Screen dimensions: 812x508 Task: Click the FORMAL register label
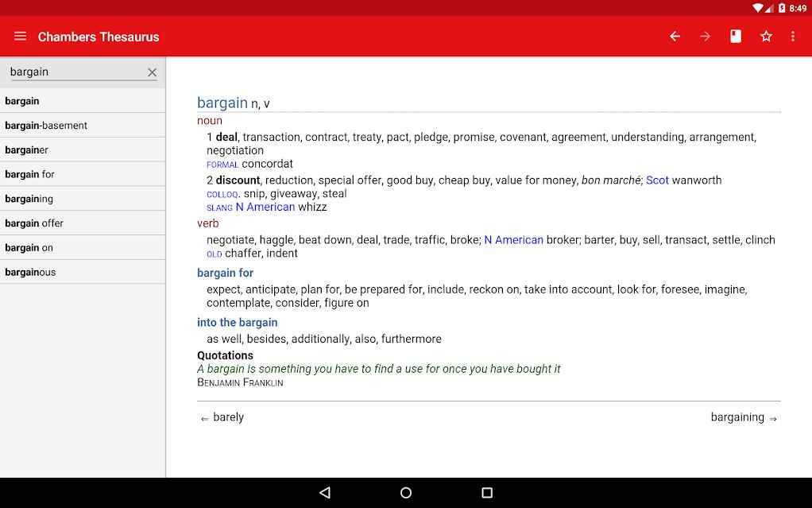(x=222, y=165)
